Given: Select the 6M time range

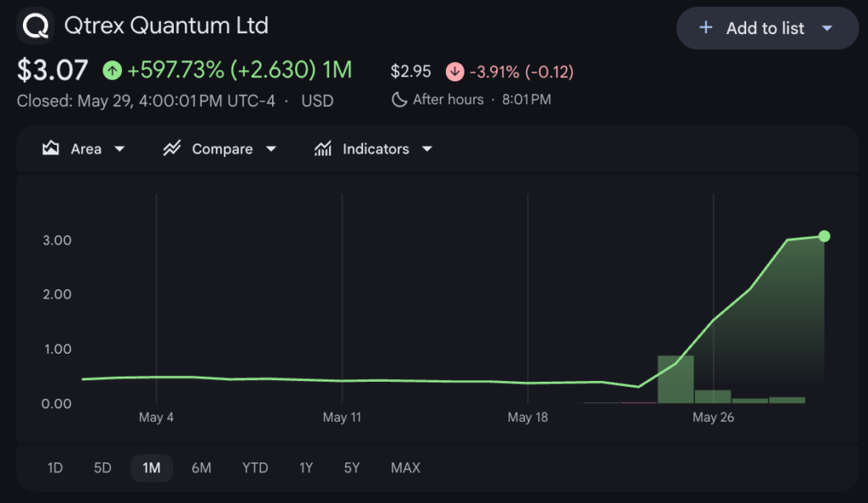Looking at the screenshot, I should pos(202,468).
